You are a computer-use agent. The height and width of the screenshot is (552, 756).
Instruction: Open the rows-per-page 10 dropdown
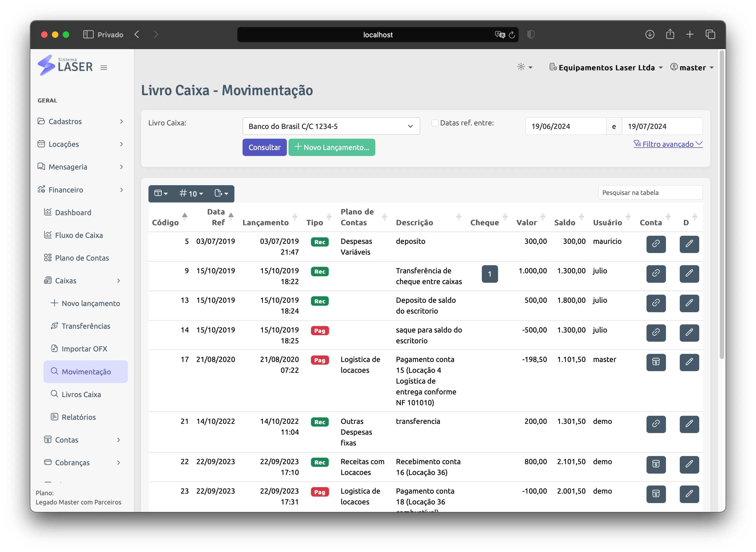tap(191, 194)
